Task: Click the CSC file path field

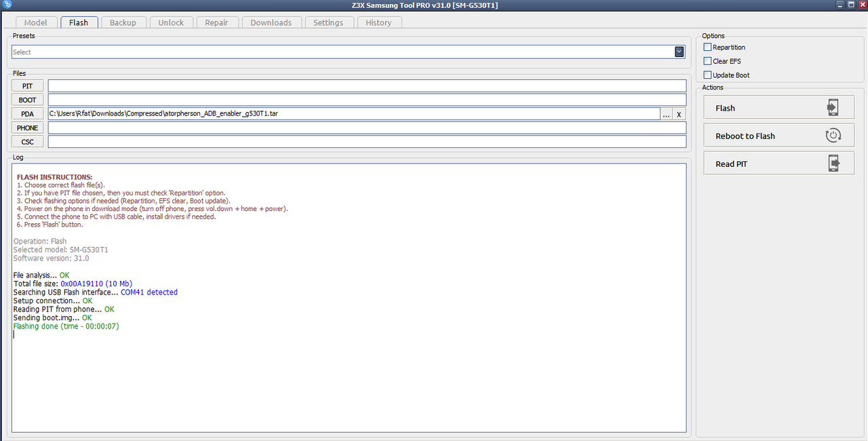Action: [367, 142]
